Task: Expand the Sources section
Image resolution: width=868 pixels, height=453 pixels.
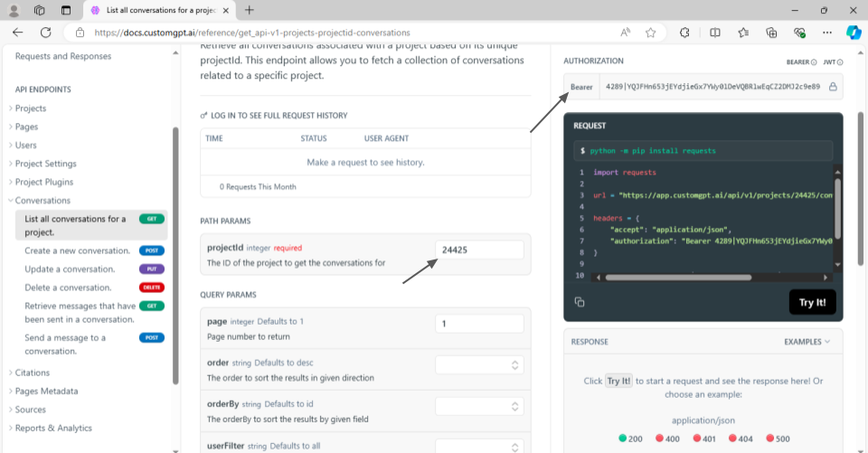Action: pos(30,410)
